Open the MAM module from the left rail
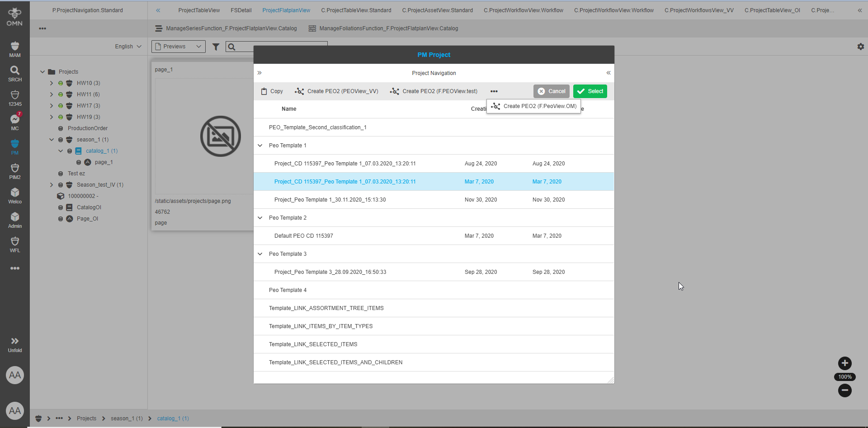The image size is (868, 428). point(14,47)
